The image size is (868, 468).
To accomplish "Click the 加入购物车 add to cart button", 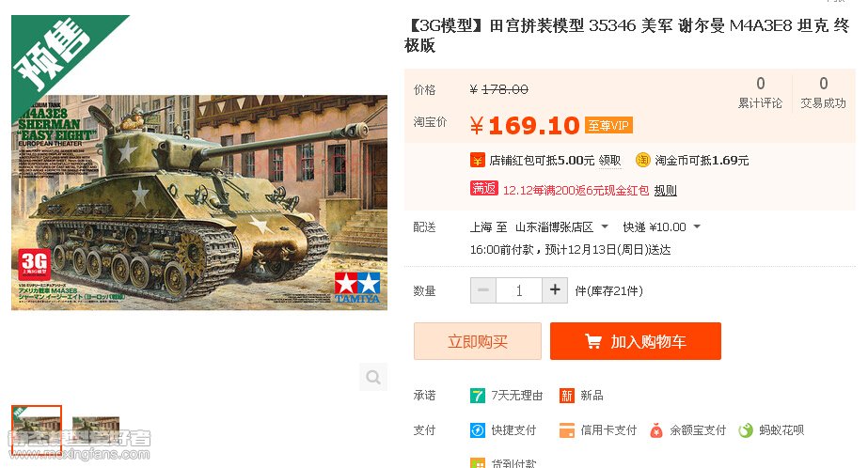I will tap(636, 341).
